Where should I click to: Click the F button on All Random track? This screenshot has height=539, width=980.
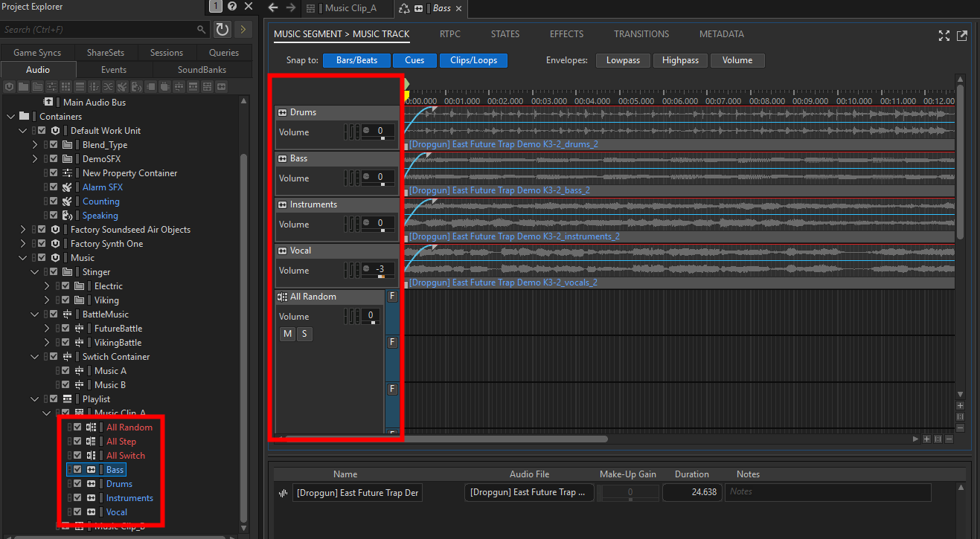coord(392,296)
